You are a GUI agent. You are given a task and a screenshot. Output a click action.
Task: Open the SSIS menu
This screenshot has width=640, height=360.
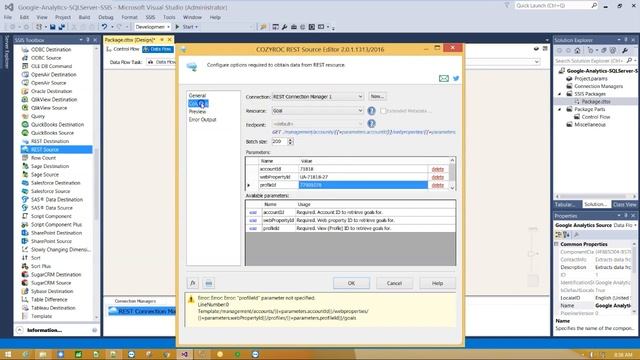pyautogui.click(x=150, y=17)
